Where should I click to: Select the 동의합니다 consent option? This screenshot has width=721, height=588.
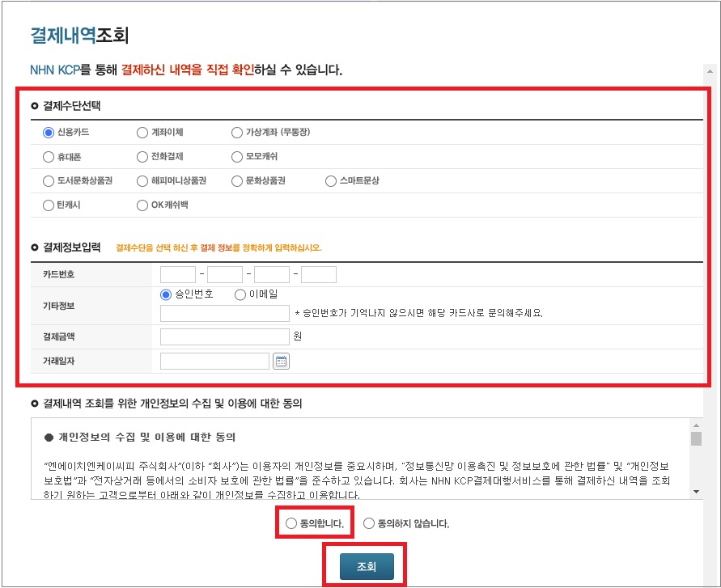coord(291,523)
